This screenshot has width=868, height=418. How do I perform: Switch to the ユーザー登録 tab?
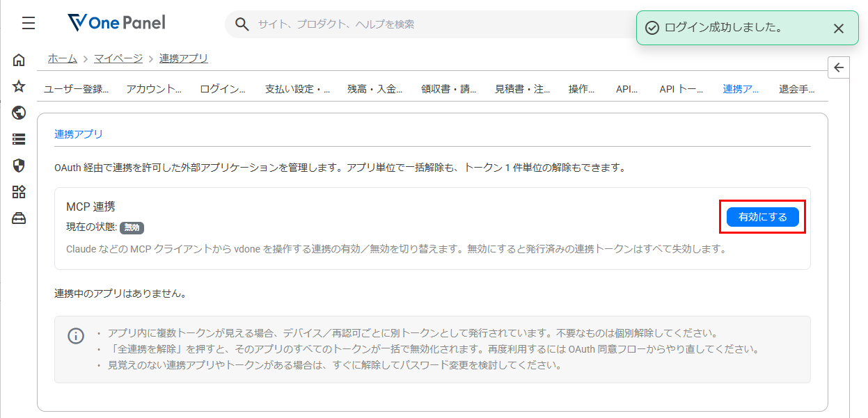[x=77, y=89]
